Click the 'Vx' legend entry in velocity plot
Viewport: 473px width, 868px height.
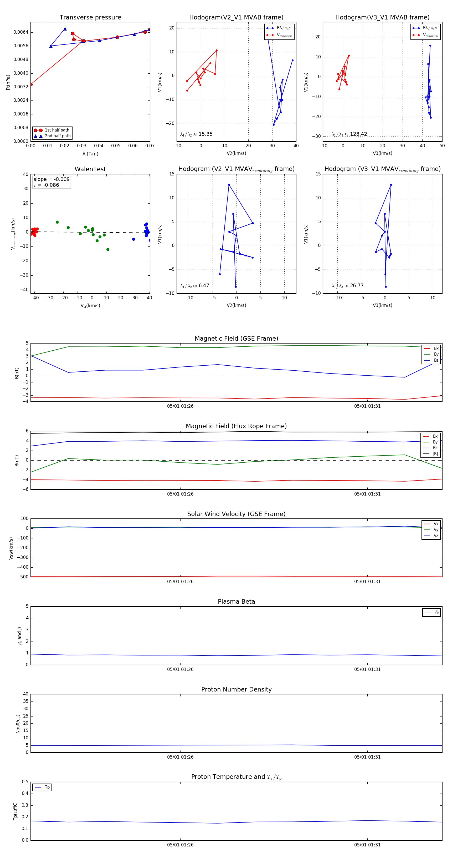pos(431,524)
